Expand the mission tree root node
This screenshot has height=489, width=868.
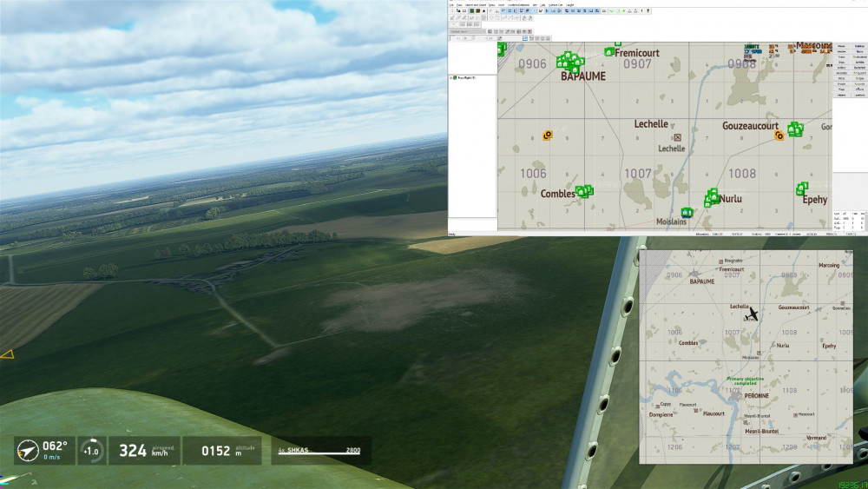pyautogui.click(x=451, y=78)
